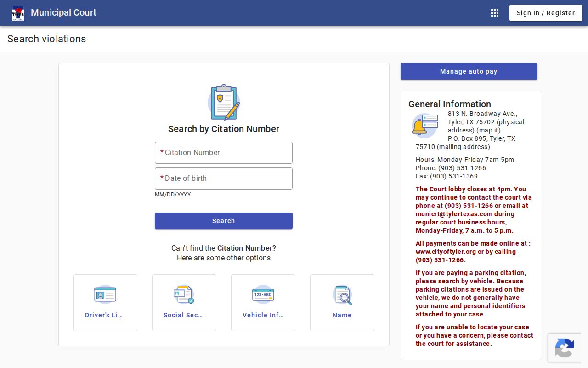Click the "unable to locate your case" notice

pyautogui.click(x=475, y=335)
